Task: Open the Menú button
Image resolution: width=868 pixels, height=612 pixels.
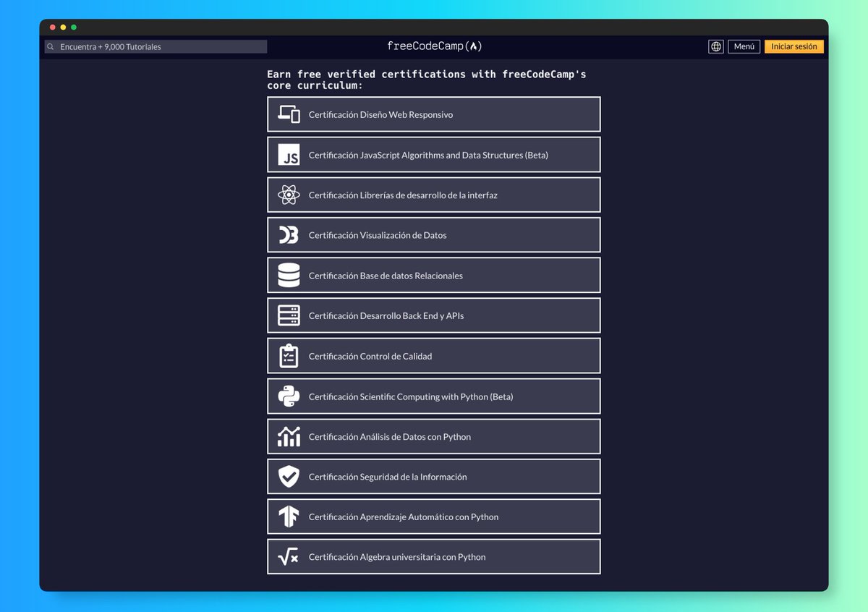Action: (x=744, y=46)
